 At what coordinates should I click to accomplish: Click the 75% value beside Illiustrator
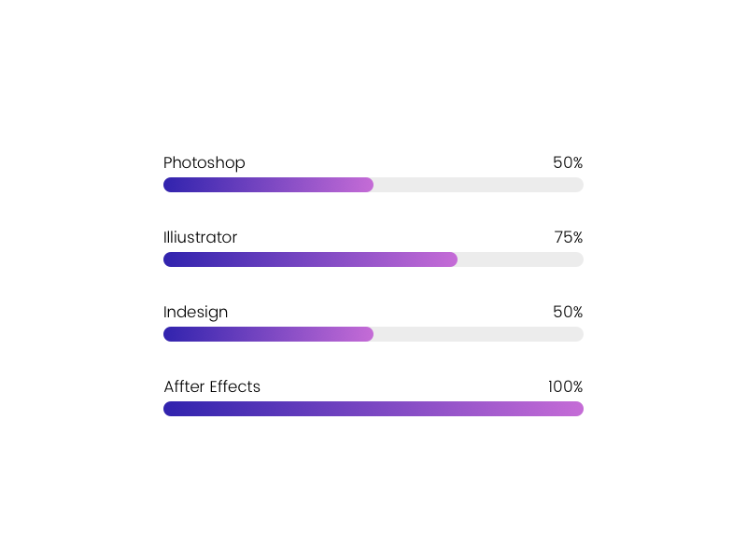click(569, 237)
